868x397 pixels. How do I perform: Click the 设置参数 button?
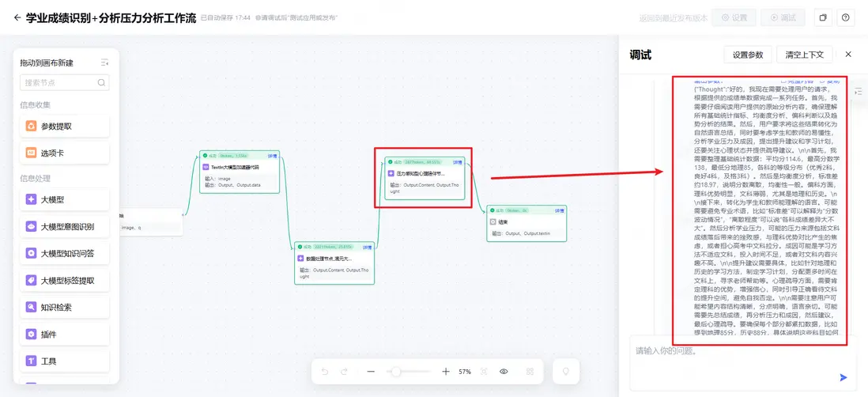tap(748, 55)
